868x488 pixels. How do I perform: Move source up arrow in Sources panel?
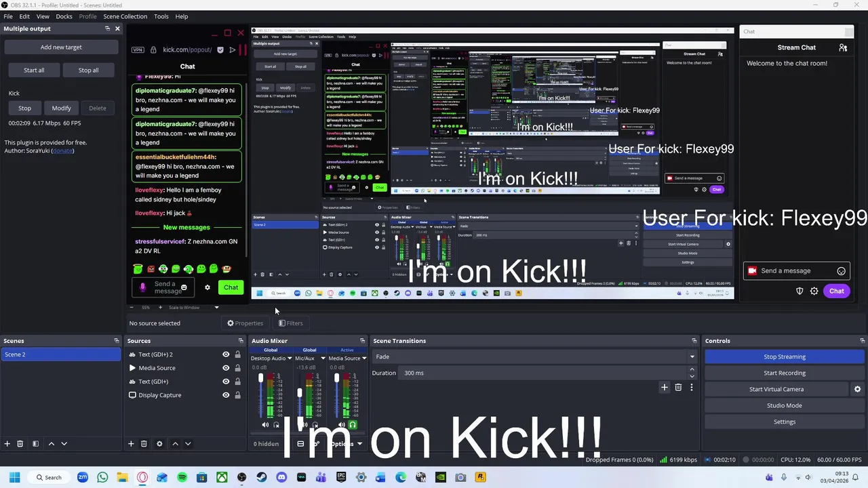tap(175, 444)
